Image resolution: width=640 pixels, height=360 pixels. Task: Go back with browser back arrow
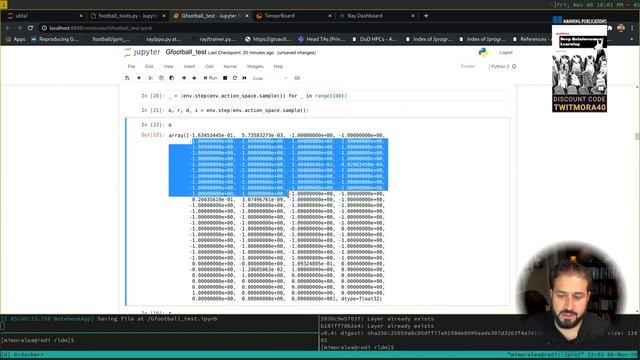coord(8,28)
